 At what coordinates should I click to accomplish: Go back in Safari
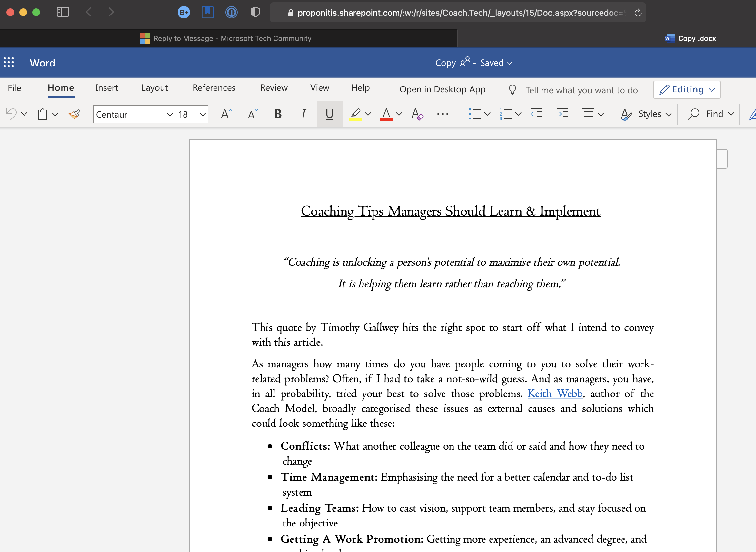pos(88,12)
